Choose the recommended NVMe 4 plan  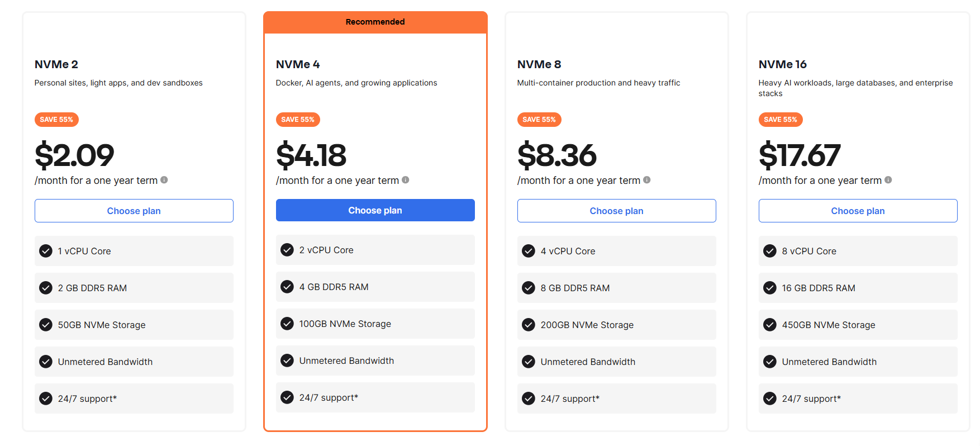[375, 210]
